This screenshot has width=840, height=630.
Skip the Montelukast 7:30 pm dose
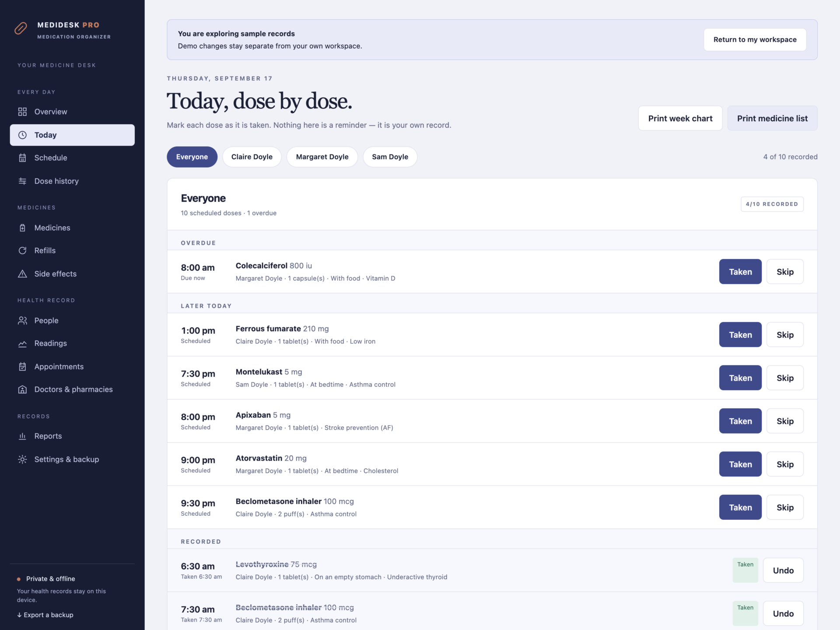785,378
